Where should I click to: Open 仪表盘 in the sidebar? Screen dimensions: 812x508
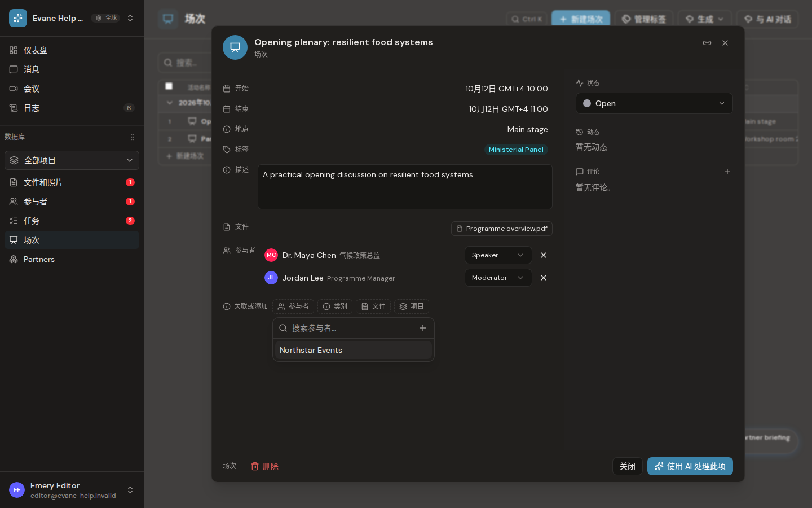click(72, 50)
